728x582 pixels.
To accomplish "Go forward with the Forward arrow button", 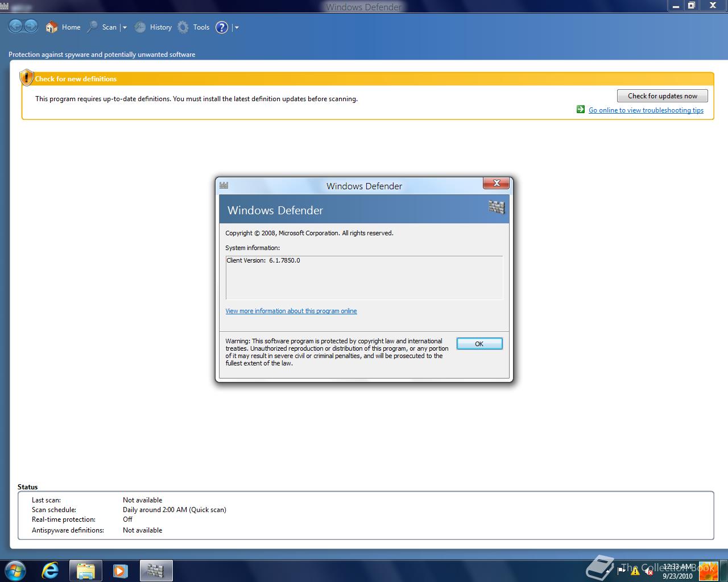I will tap(31, 26).
